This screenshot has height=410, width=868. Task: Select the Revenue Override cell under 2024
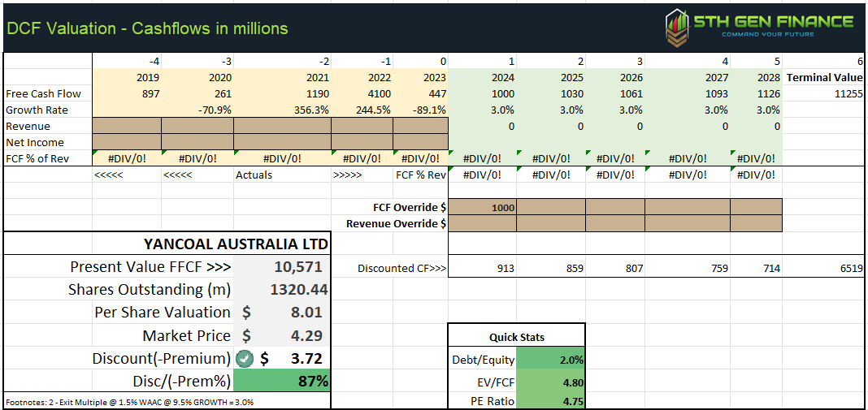[x=482, y=223]
